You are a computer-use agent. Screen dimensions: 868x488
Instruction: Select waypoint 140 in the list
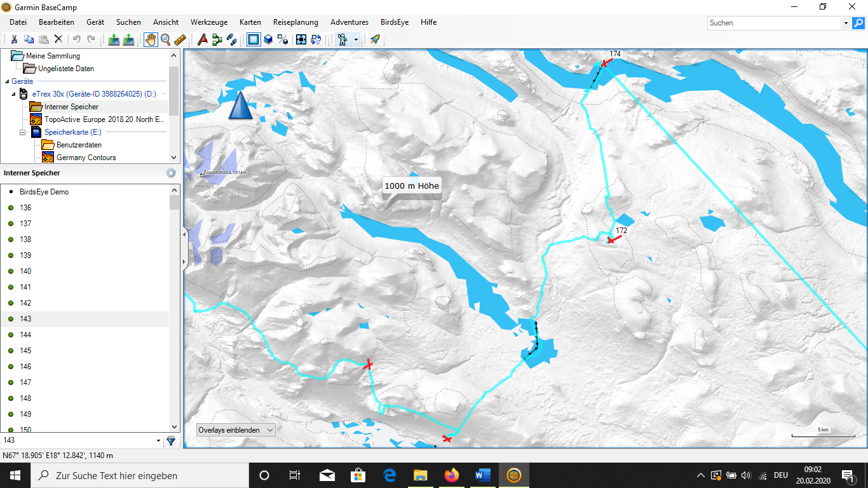25,271
